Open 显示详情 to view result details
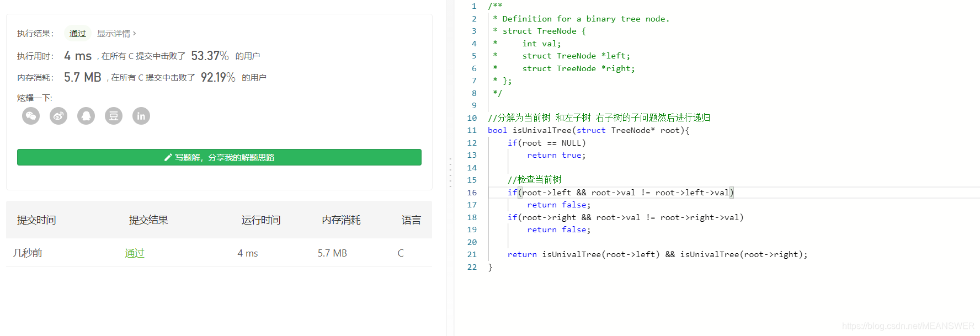Image resolution: width=980 pixels, height=336 pixels. pos(116,34)
